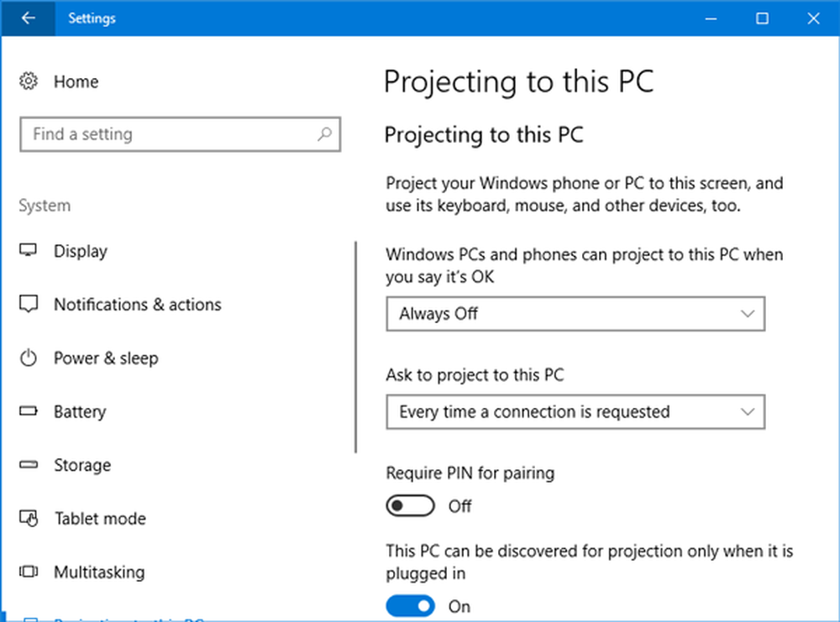Expand the Ask to project dropdown
The width and height of the screenshot is (840, 622).
coord(575,412)
